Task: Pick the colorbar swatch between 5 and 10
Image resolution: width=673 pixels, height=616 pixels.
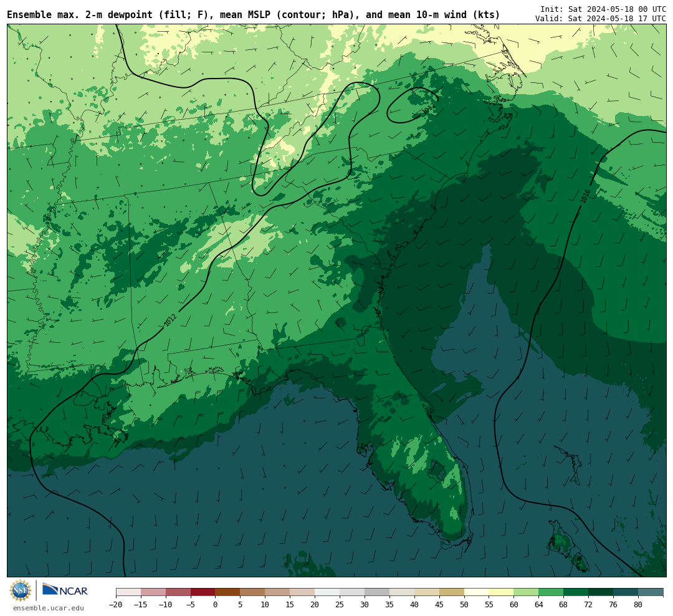Action: 253,592
